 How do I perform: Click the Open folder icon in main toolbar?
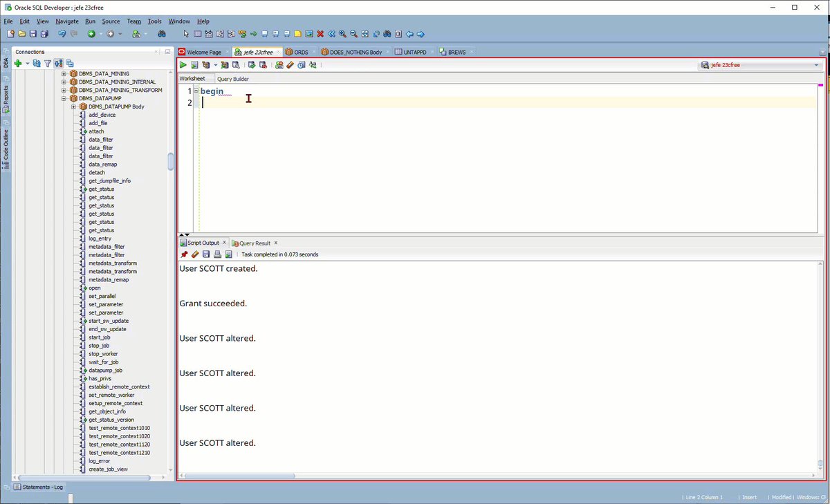tap(21, 34)
